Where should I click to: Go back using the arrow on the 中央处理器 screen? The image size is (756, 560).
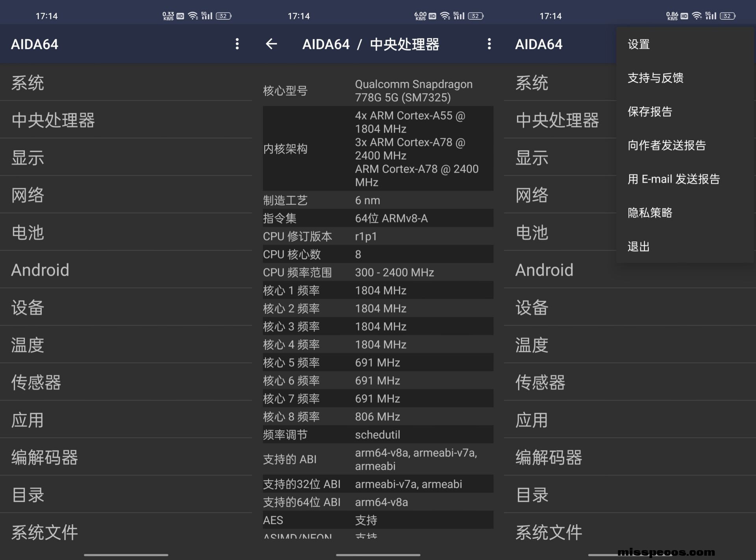(271, 44)
